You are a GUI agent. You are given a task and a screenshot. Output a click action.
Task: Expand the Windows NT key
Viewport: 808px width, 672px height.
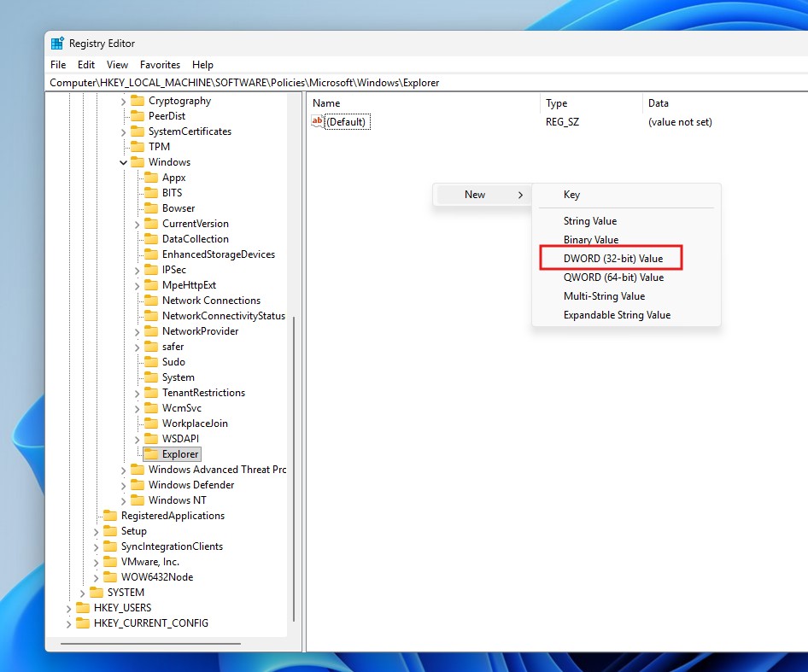[124, 500]
